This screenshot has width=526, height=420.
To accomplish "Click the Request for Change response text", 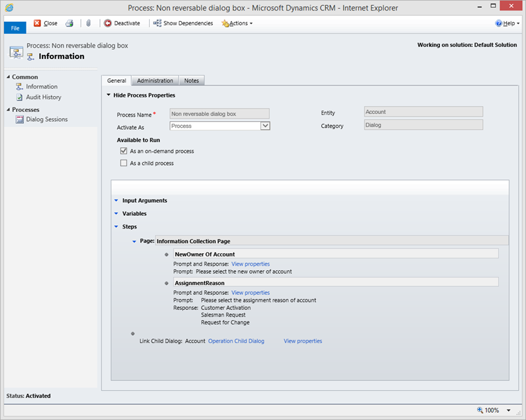I will [225, 323].
